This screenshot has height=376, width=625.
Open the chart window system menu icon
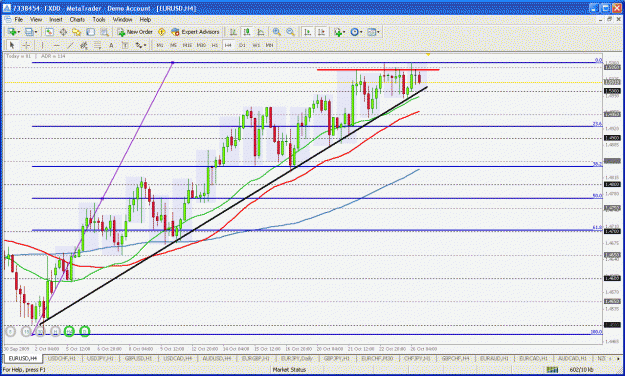(7, 19)
